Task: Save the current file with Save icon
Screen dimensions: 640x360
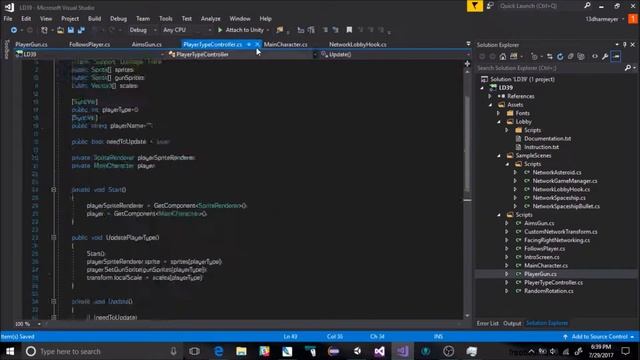Action: [71, 30]
